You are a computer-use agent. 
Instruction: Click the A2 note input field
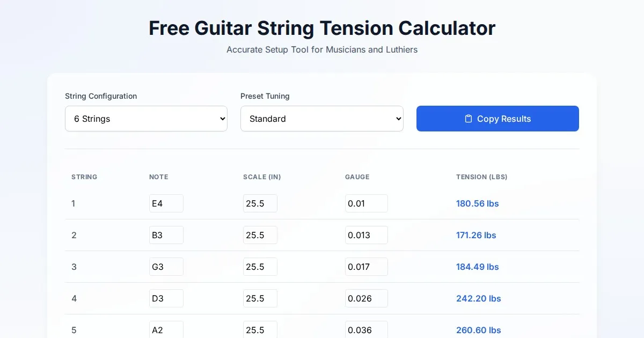166,329
